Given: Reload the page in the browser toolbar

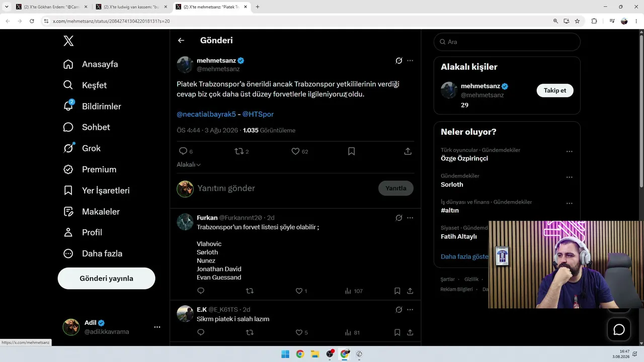Looking at the screenshot, I should click(x=32, y=21).
